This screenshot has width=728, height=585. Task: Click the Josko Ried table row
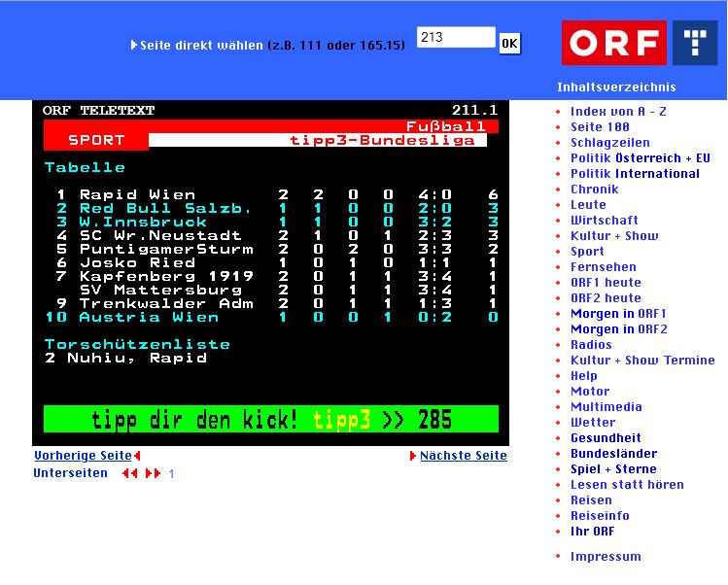(x=271, y=262)
